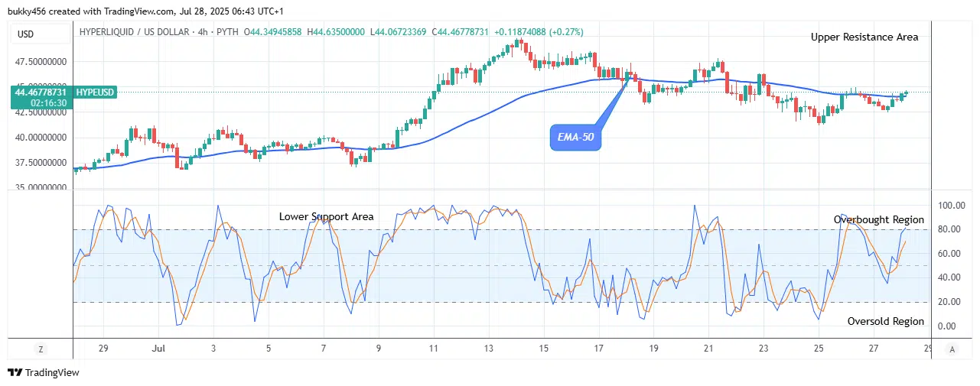Image resolution: width=980 pixels, height=386 pixels.
Task: Click the 11 date label on time axis
Action: pyautogui.click(x=433, y=349)
